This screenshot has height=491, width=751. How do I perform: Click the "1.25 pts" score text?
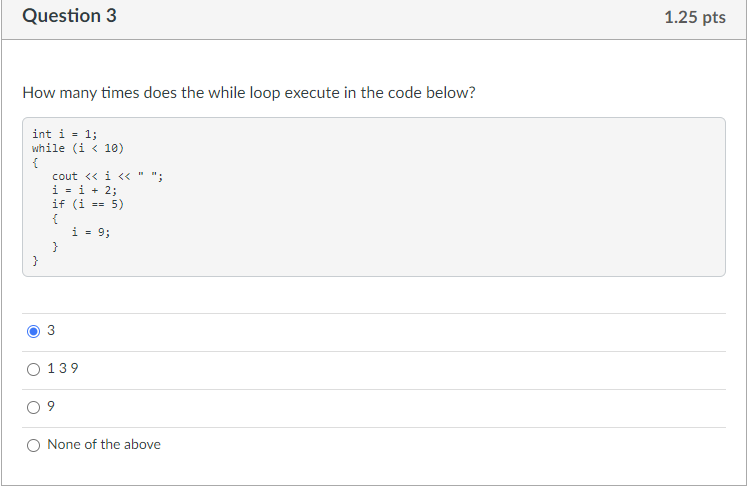[x=694, y=17]
